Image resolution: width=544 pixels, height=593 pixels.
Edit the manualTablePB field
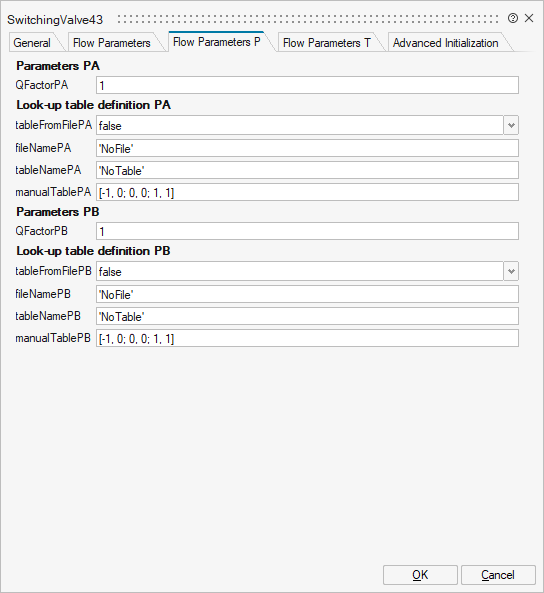[x=307, y=338]
